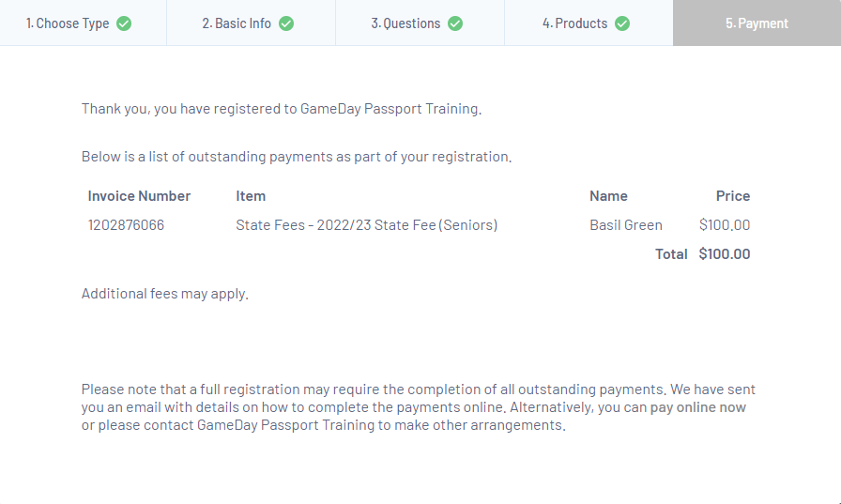This screenshot has height=504, width=841.
Task: Click the green checkmark beside Choose Type
Action: 124,23
